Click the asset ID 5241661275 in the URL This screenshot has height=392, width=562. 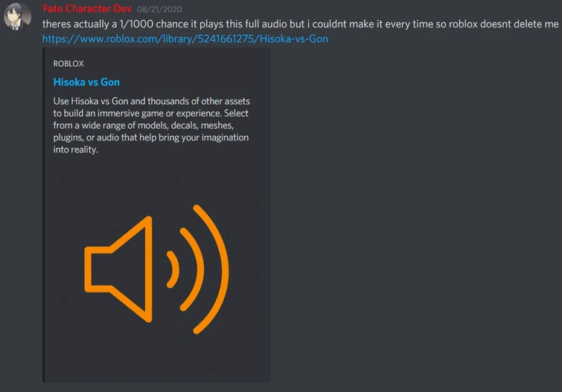point(226,39)
